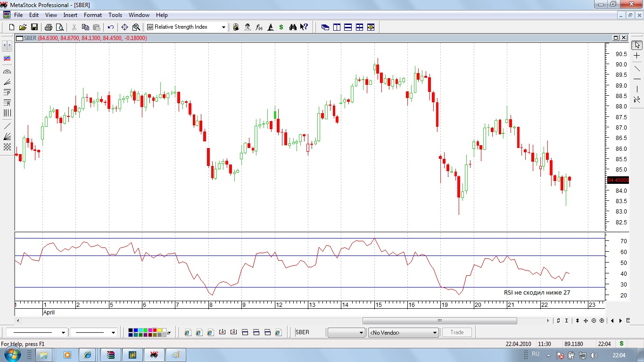Toggle the cycle lines tool in left sidebar

pos(7,113)
